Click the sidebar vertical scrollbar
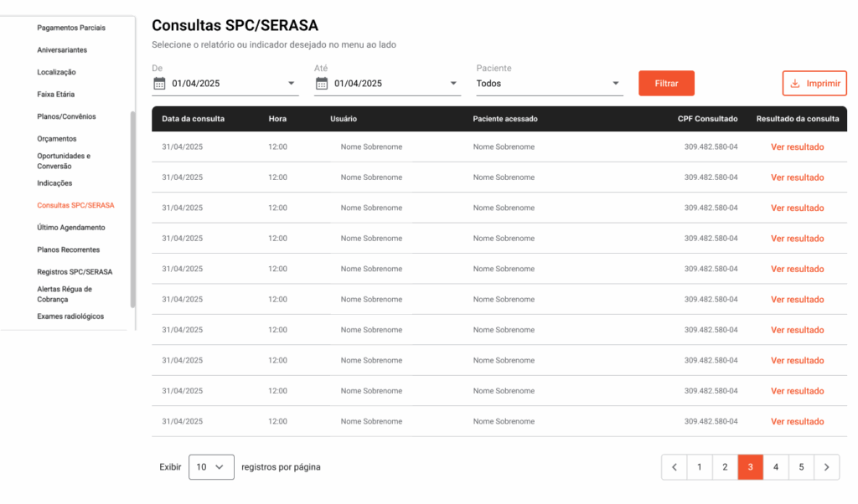Viewport: 858px width, 504px height. tap(132, 209)
